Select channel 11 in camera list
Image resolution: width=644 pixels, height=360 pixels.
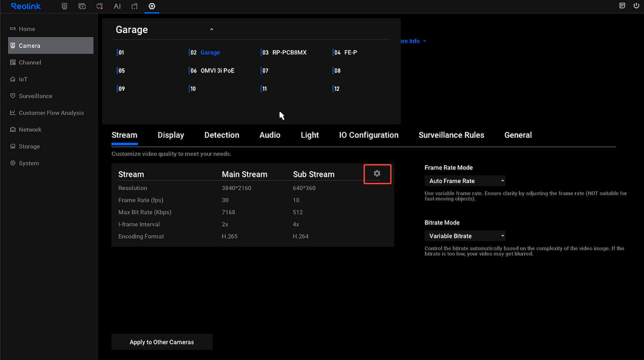click(264, 88)
